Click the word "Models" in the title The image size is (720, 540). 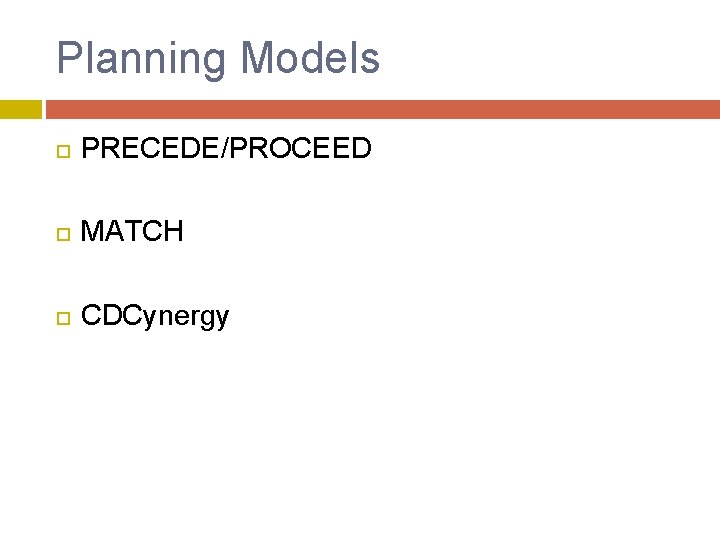(x=310, y=58)
